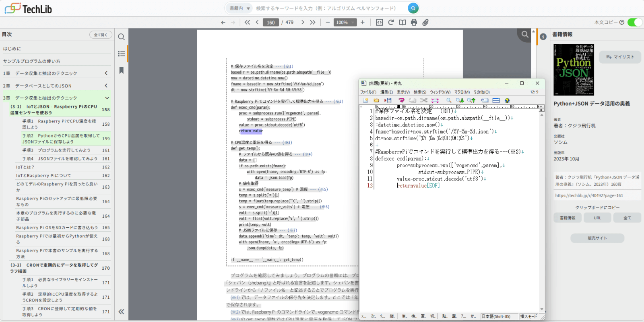Toggle 挿入モード in the Hidemaru status bar

[528, 316]
